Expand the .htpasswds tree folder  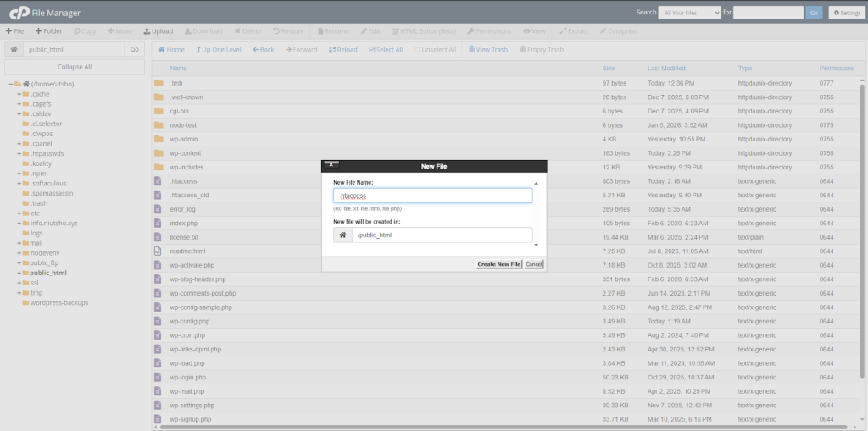19,154
